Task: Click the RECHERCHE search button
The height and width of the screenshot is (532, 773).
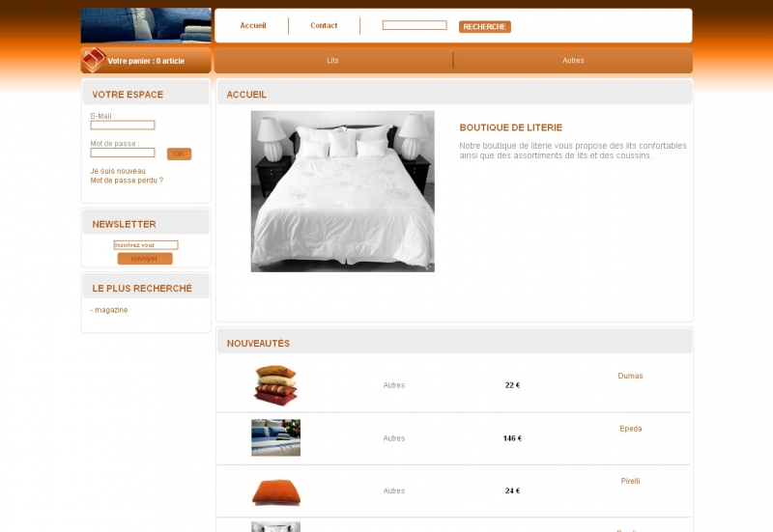Action: coord(485,27)
